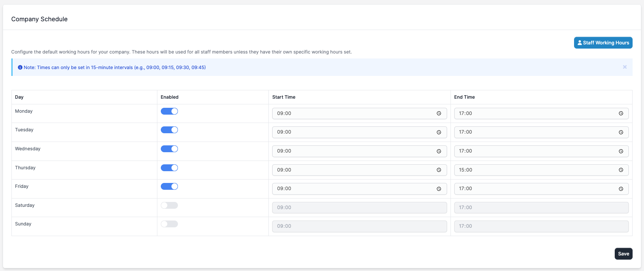
Task: Open time picker icon for Wednesday end time
Action: [x=621, y=151]
